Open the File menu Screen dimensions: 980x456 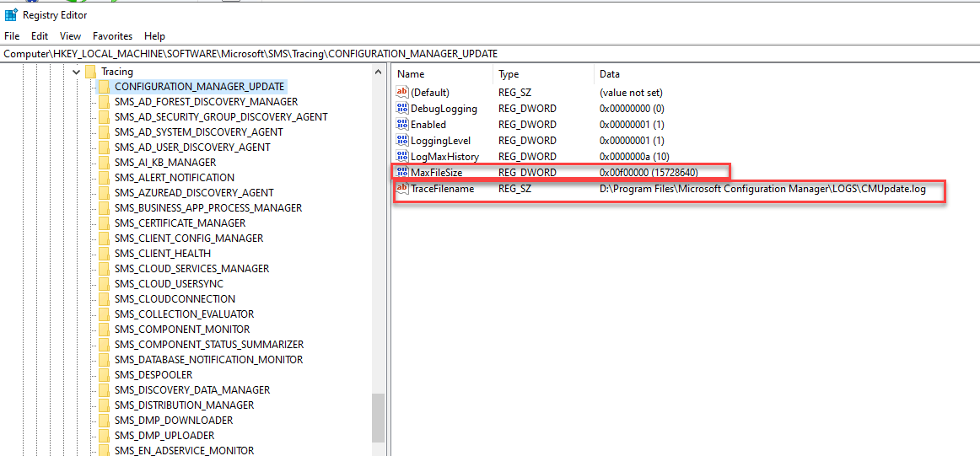[12, 36]
